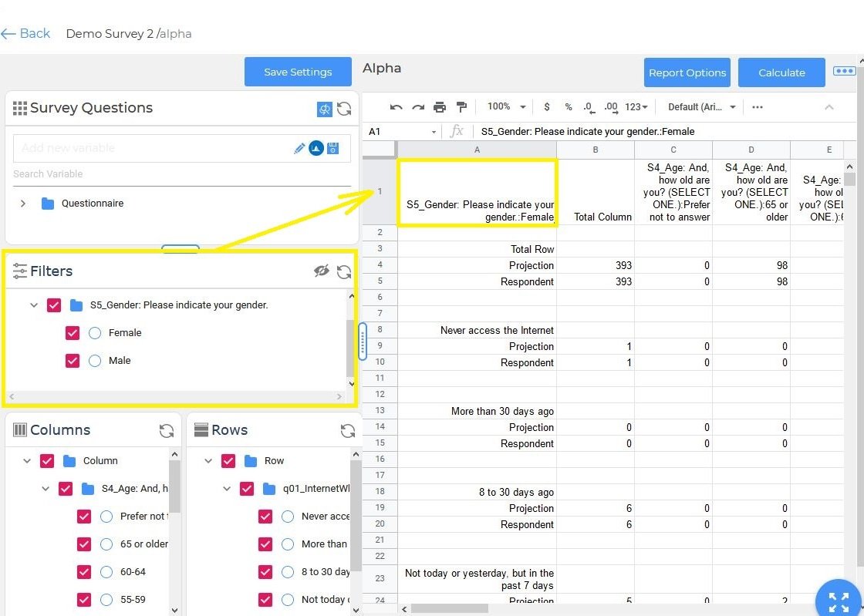
Task: Click the Never access the Internet cell
Action: click(478, 330)
